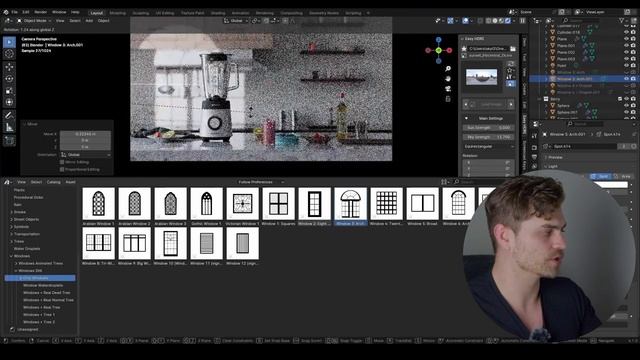Select the Select Box tool
640x360 pixels.
coord(9,42)
